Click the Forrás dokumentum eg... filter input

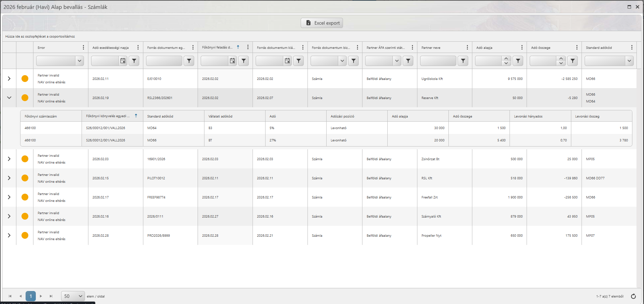[164, 61]
